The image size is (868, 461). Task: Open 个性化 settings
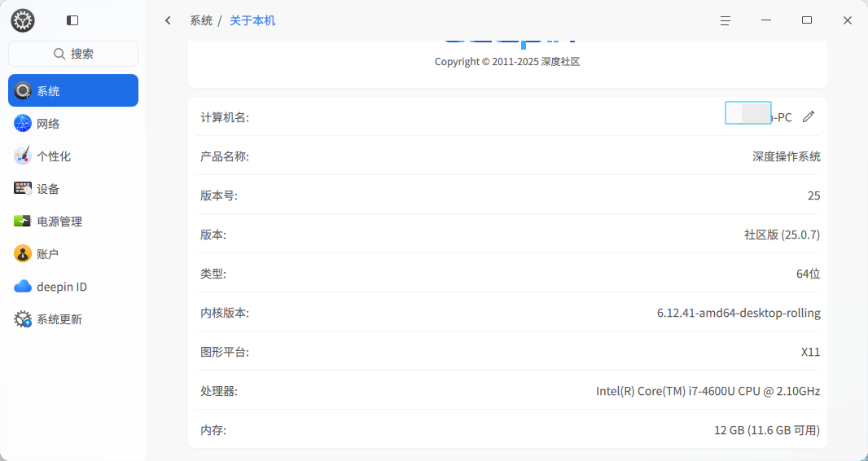pyautogui.click(x=73, y=156)
